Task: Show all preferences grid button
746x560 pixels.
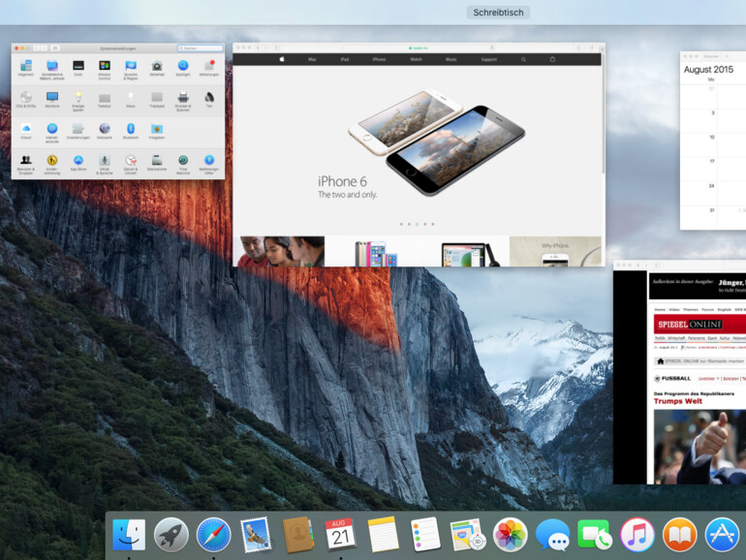Action: click(x=55, y=48)
